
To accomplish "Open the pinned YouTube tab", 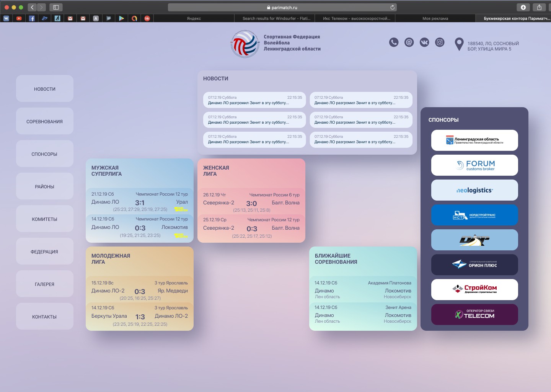I will click(x=19, y=18).
